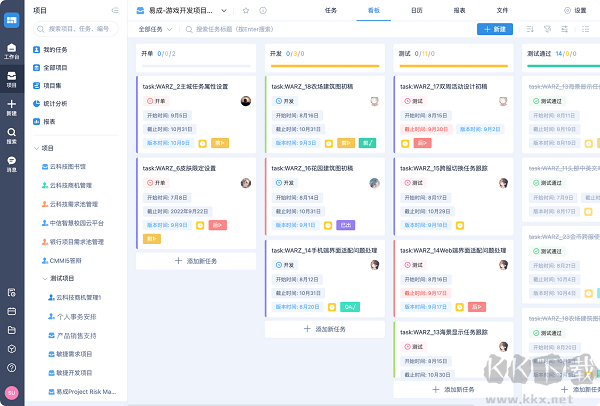Star the 易成-游戏开发项目 project
The width and height of the screenshot is (600, 406).
coord(246,10)
